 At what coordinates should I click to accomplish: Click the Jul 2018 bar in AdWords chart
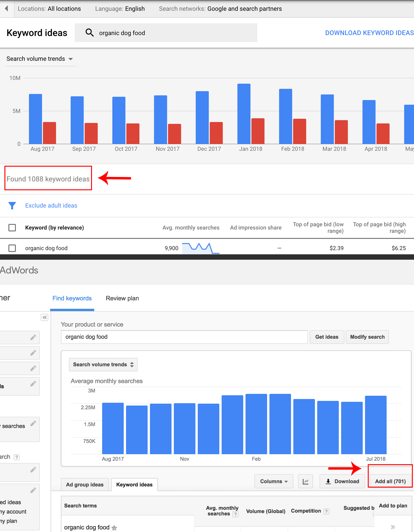pyautogui.click(x=375, y=425)
